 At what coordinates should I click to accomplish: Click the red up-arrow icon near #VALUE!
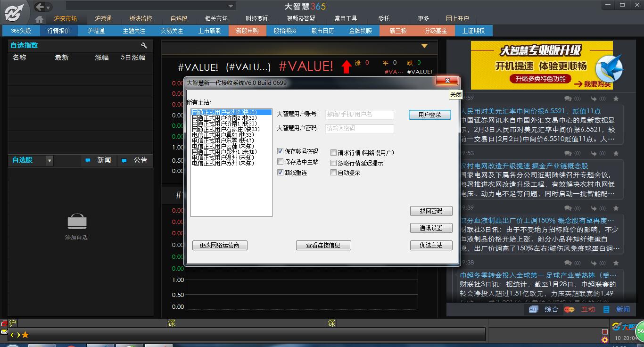[x=347, y=67]
